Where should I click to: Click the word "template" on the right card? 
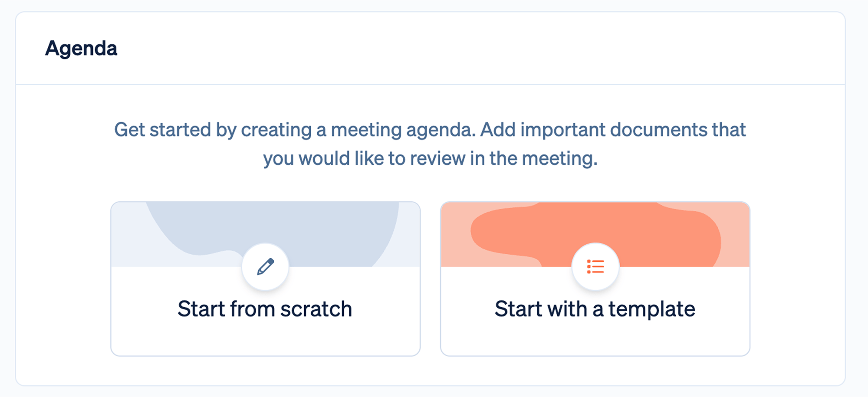click(651, 309)
